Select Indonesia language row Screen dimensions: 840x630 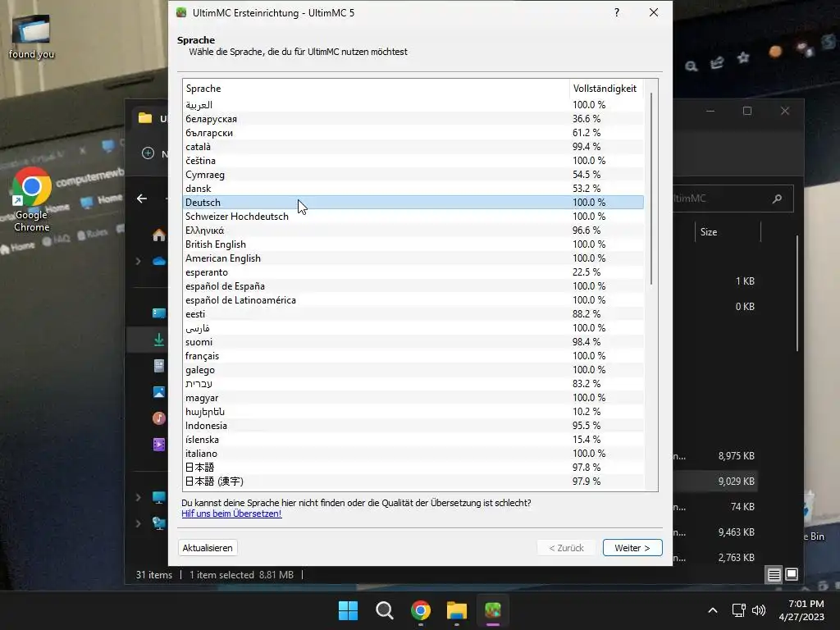pos(413,426)
